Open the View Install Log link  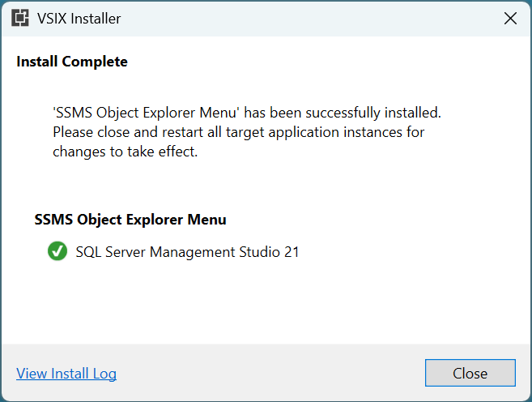[x=66, y=374]
